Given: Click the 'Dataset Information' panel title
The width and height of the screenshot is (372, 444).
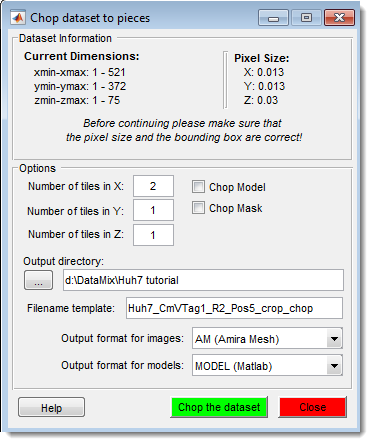Looking at the screenshot, I should pos(65,38).
